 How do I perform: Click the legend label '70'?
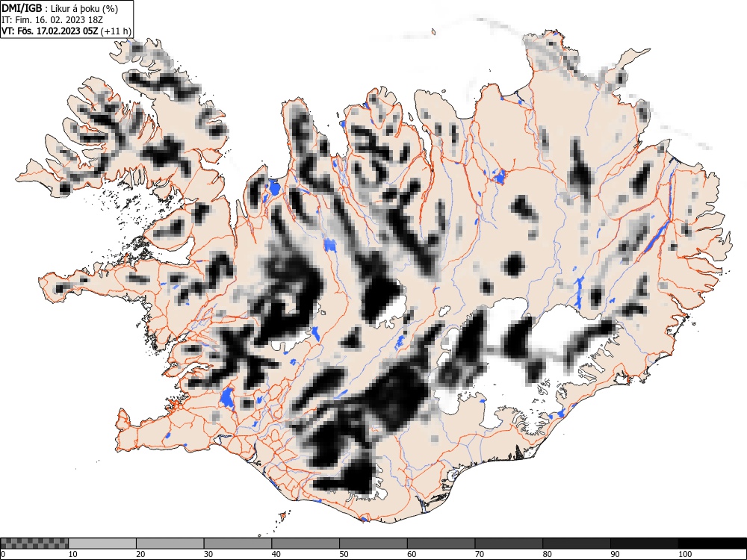(x=480, y=554)
